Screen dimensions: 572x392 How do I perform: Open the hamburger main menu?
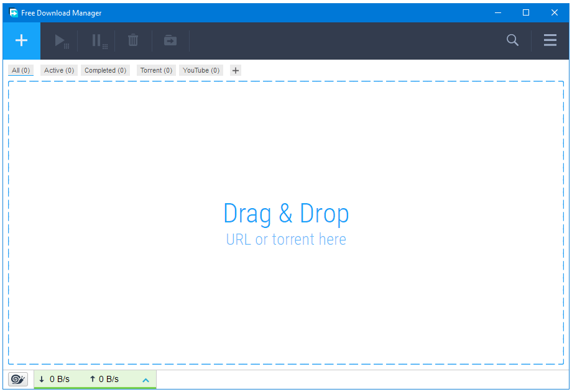[x=550, y=40]
